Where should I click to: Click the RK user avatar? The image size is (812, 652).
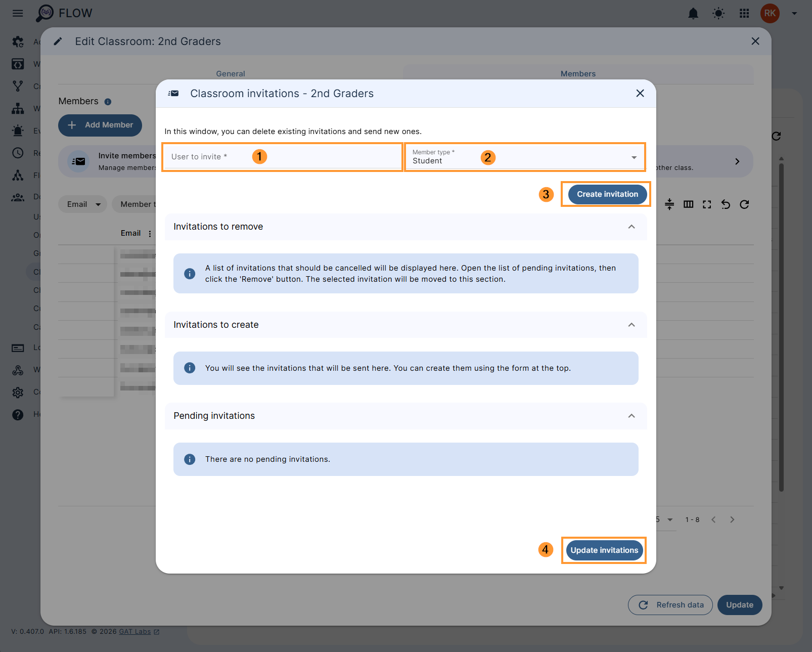770,13
